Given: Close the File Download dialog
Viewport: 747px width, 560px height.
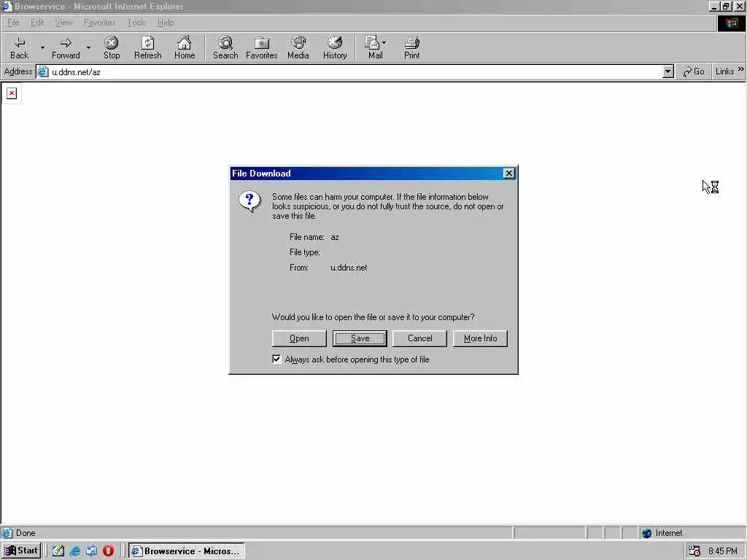Looking at the screenshot, I should pos(508,174).
